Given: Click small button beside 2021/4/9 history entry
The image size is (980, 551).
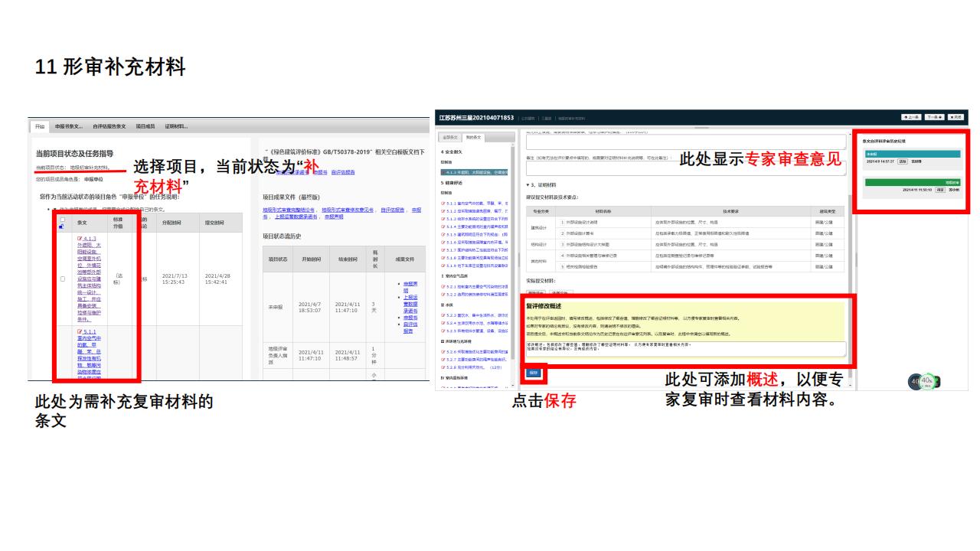Looking at the screenshot, I should coord(903,161).
